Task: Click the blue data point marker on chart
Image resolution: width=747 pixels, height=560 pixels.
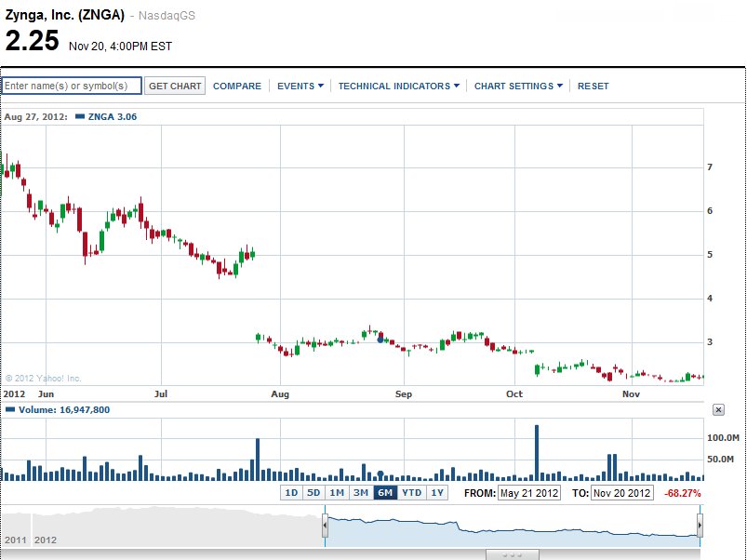Action: point(380,340)
